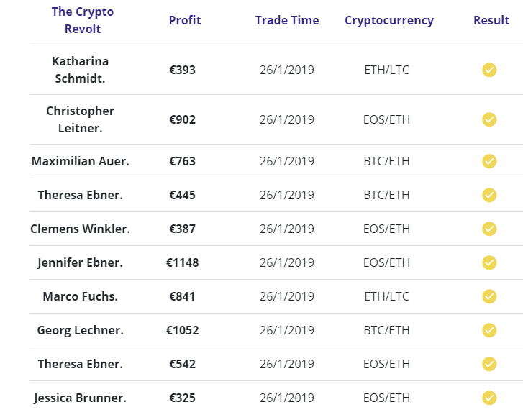Click the Trade Time column header
The width and height of the screenshot is (523, 420).
click(287, 20)
